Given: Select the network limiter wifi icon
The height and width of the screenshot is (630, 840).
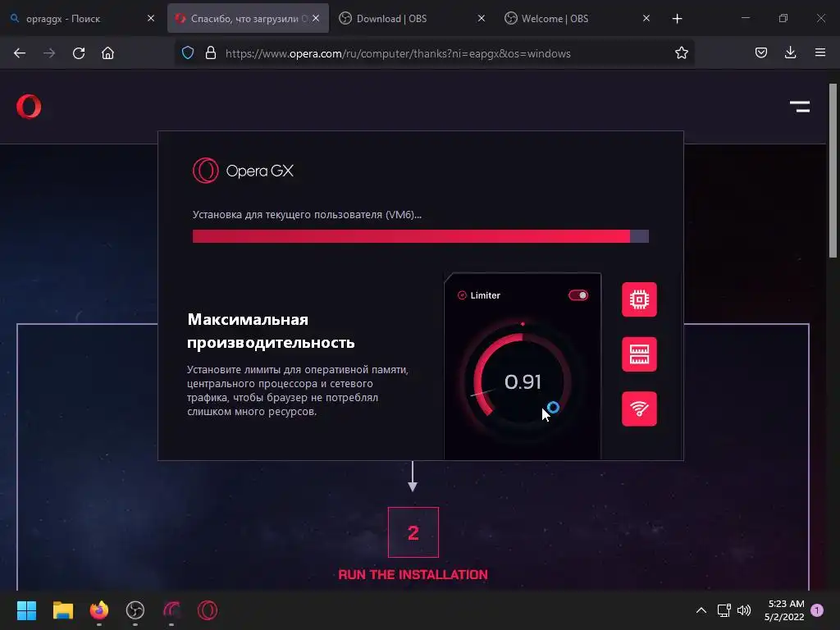Looking at the screenshot, I should (x=639, y=409).
